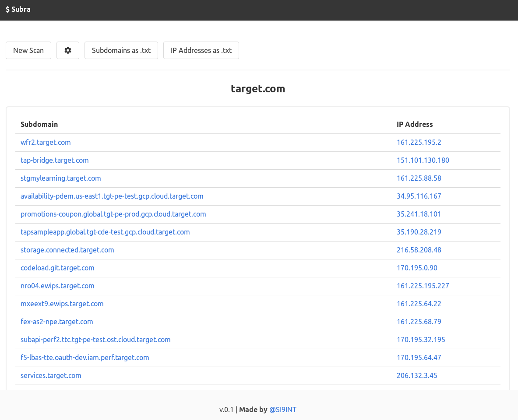
Task: Open codeload.git.target.com link
Action: 57,268
